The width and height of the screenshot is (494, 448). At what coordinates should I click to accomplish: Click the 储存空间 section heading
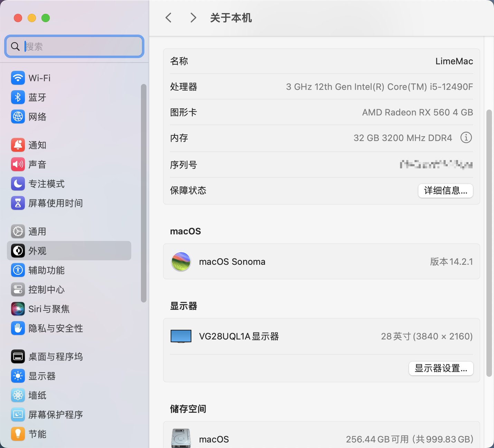(x=188, y=409)
